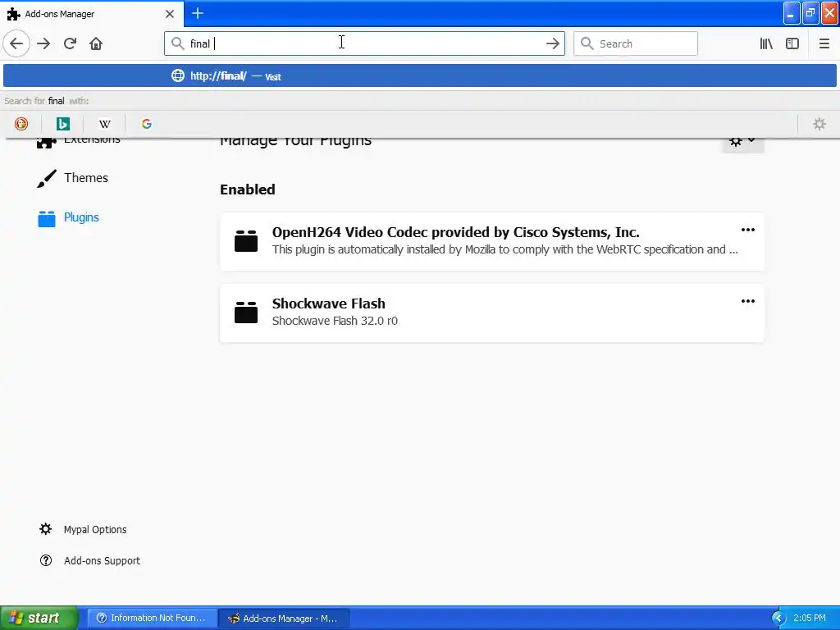Open search settings gear in dropdown
Viewport: 840px width, 630px height.
point(819,124)
